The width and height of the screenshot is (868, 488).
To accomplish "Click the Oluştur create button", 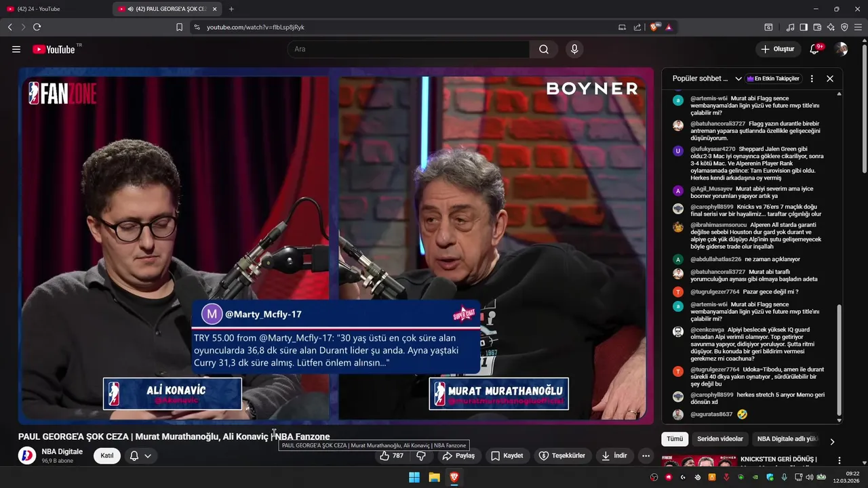I will click(x=777, y=49).
